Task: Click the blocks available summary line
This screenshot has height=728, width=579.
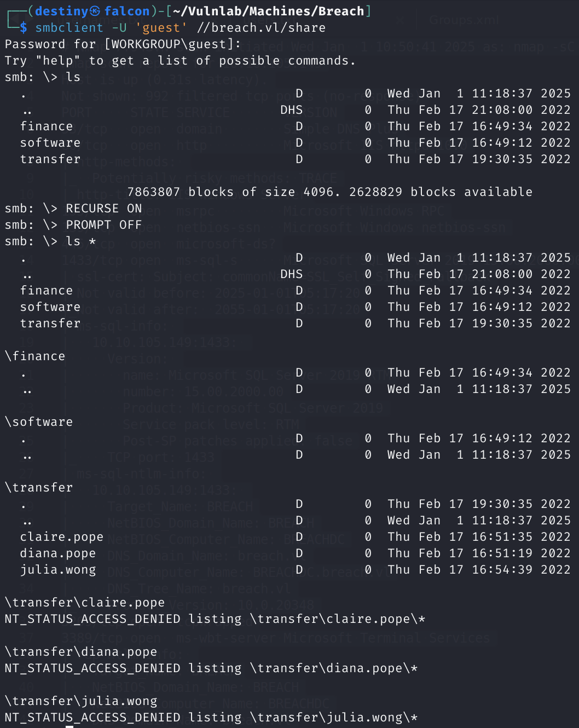Action: [329, 192]
